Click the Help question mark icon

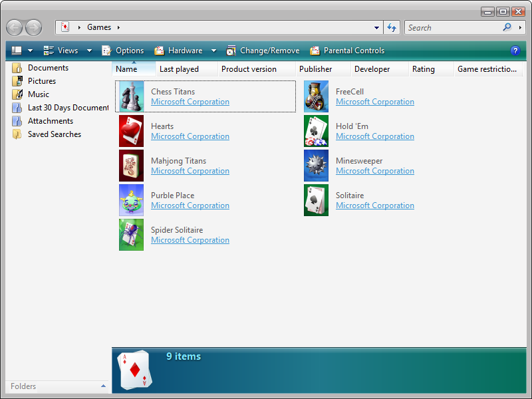tap(515, 51)
